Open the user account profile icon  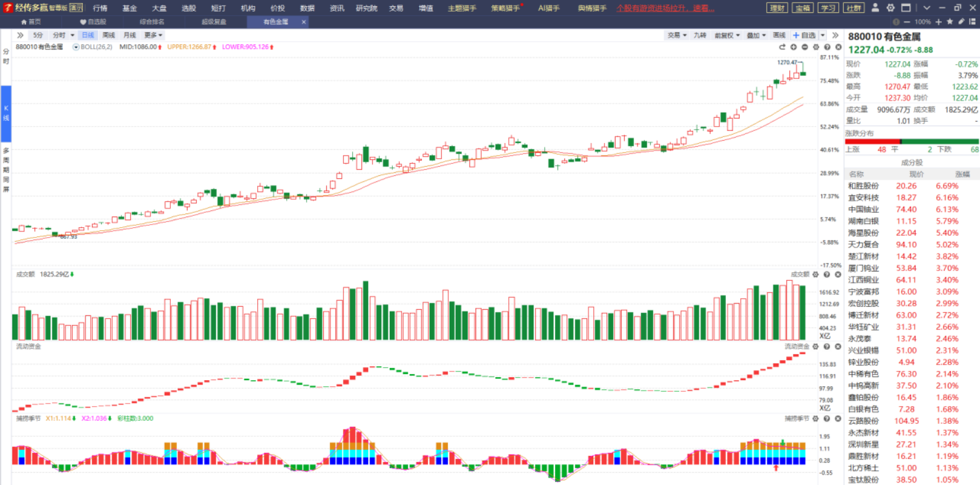coord(875,8)
